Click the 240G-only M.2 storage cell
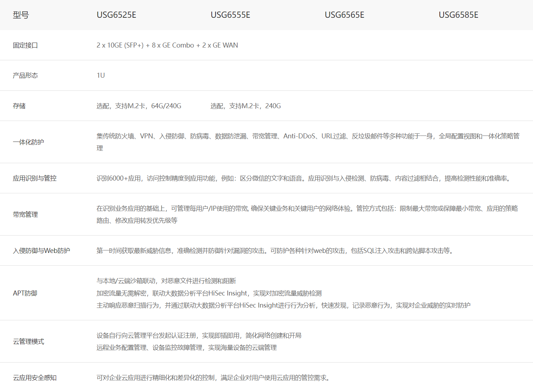533x392 pixels. pyautogui.click(x=245, y=106)
